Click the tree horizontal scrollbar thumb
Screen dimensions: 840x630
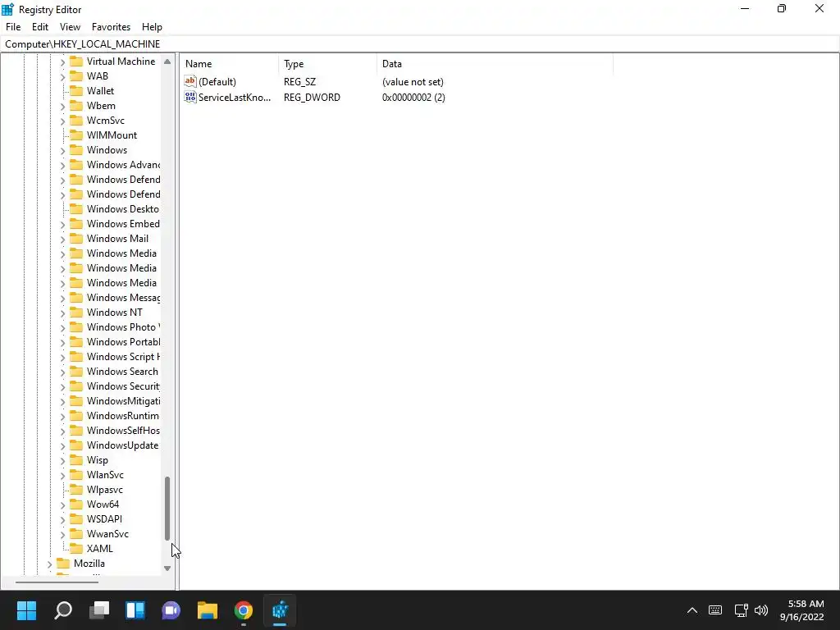(57, 582)
